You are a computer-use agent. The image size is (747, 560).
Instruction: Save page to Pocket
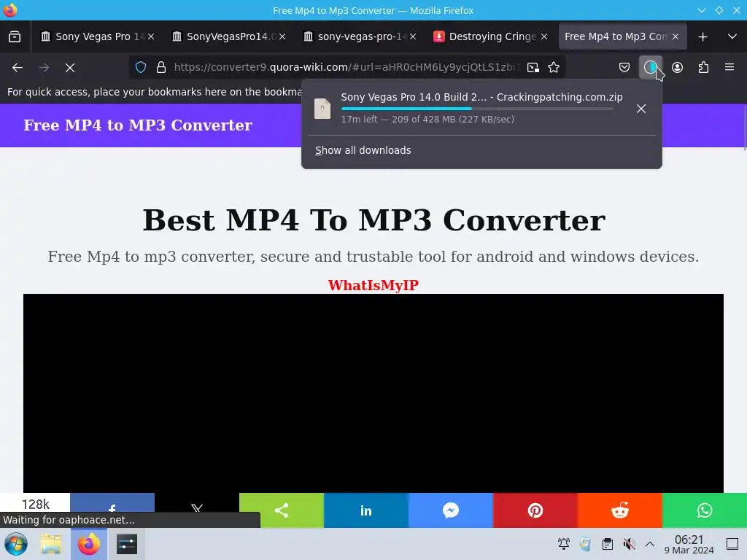coord(624,68)
